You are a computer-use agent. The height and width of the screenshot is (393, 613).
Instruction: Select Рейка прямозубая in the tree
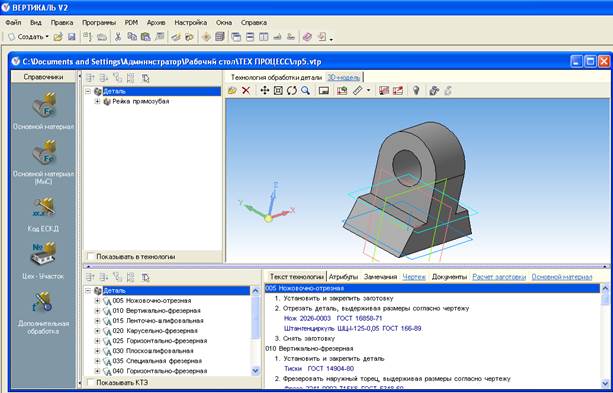coord(141,102)
